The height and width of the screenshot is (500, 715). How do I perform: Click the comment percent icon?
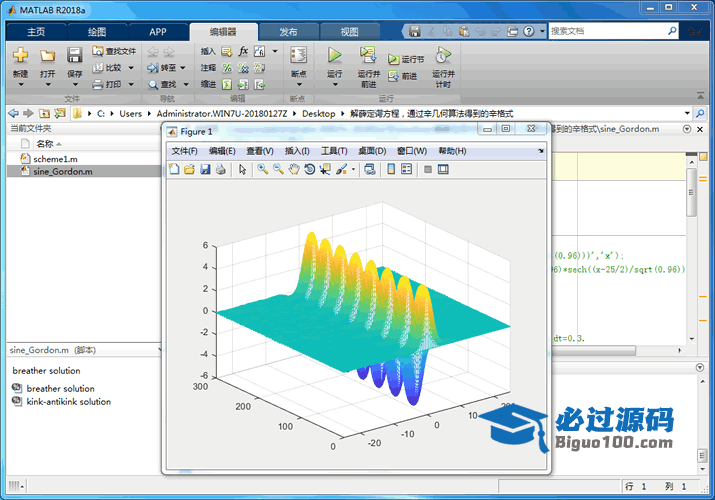point(227,68)
